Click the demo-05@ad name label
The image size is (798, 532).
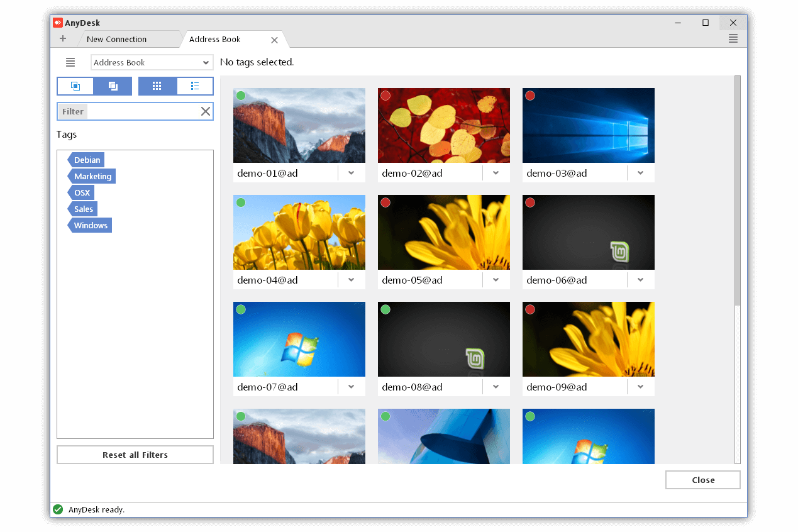(412, 280)
